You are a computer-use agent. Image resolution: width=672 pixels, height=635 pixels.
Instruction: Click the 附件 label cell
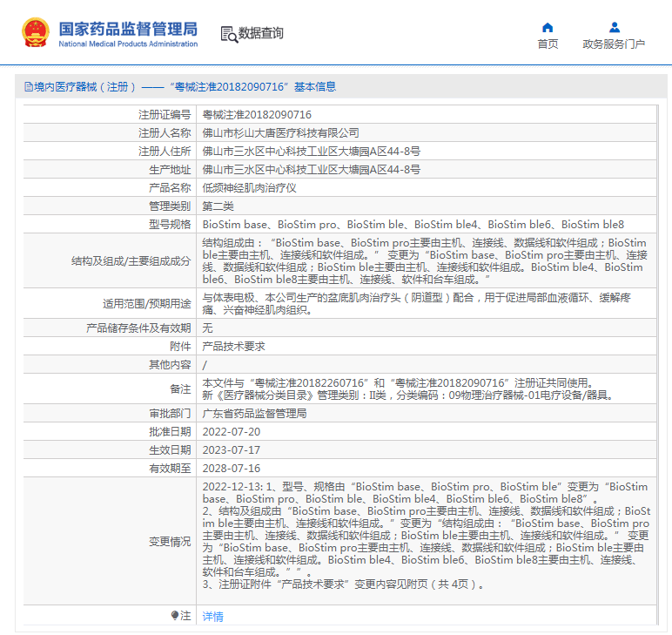[180, 347]
